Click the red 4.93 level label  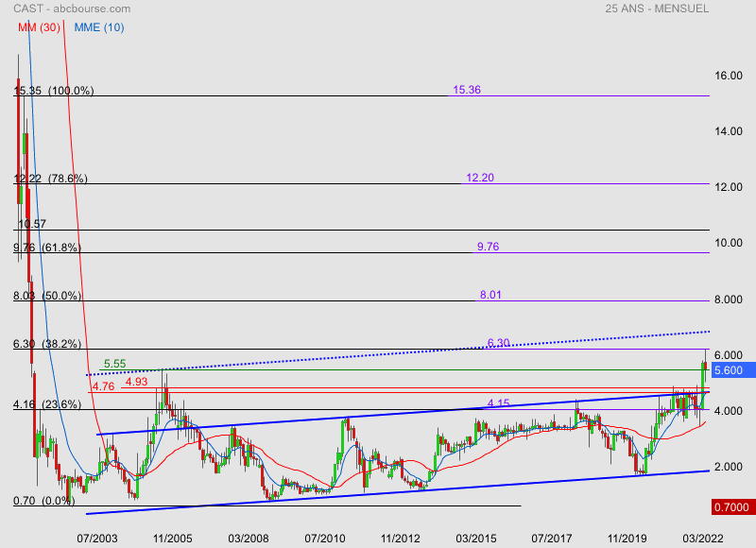point(136,382)
